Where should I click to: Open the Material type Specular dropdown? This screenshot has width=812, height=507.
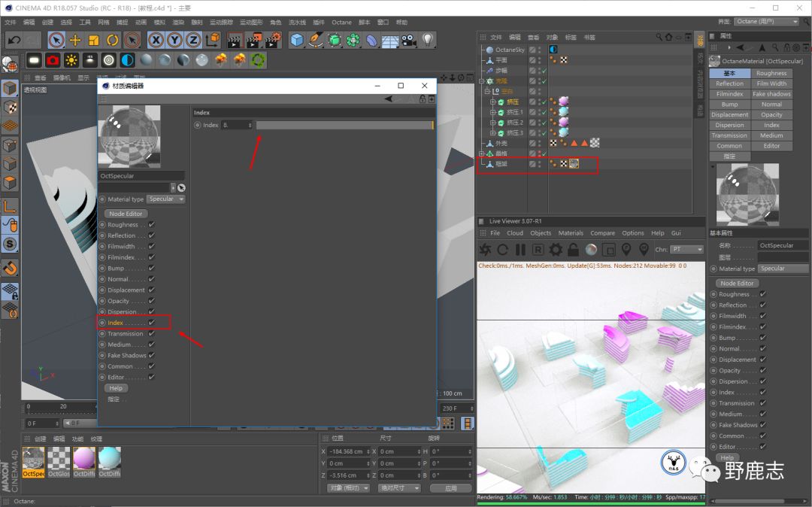[165, 199]
